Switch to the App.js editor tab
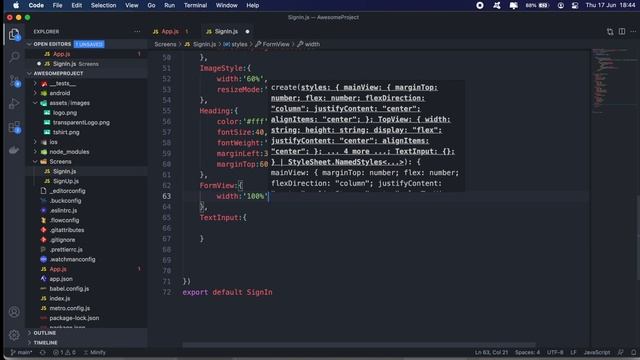The width and height of the screenshot is (640, 360). 171,31
